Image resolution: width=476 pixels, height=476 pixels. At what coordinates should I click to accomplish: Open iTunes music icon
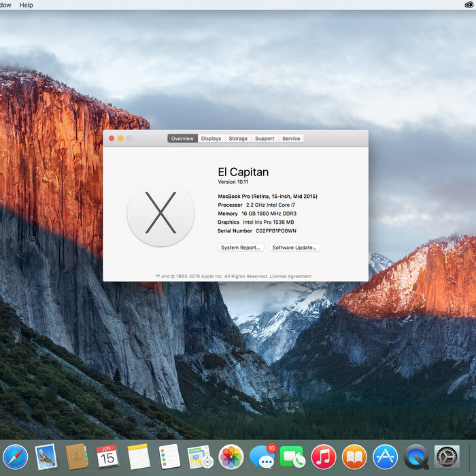point(323,457)
